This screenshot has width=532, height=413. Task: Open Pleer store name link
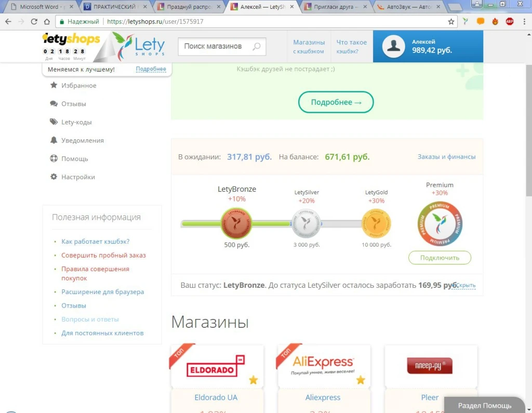tap(430, 397)
